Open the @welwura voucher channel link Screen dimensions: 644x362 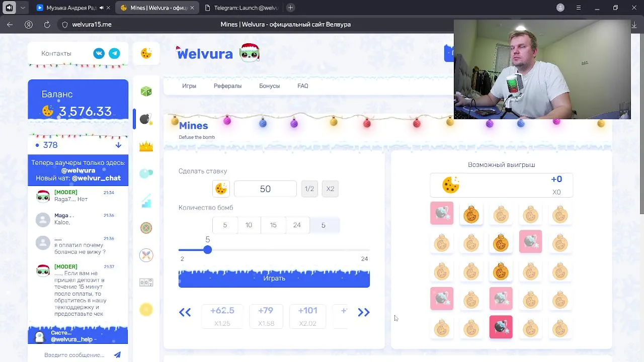coord(78,170)
